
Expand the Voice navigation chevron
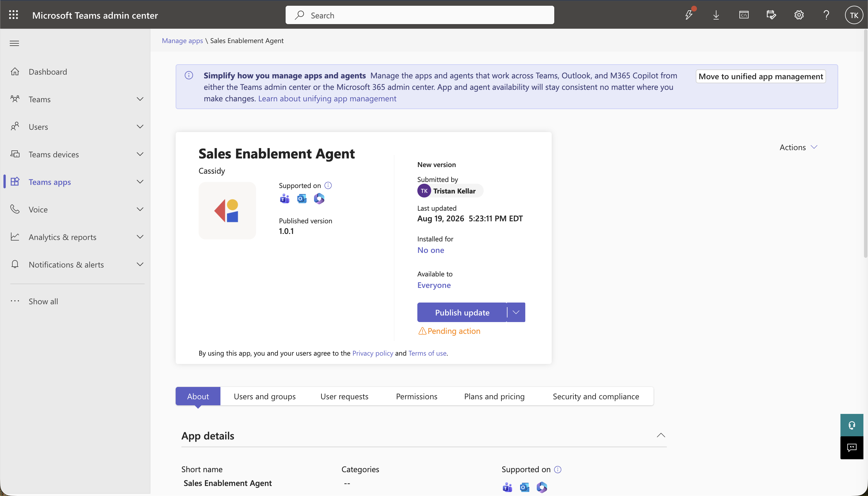pyautogui.click(x=140, y=209)
